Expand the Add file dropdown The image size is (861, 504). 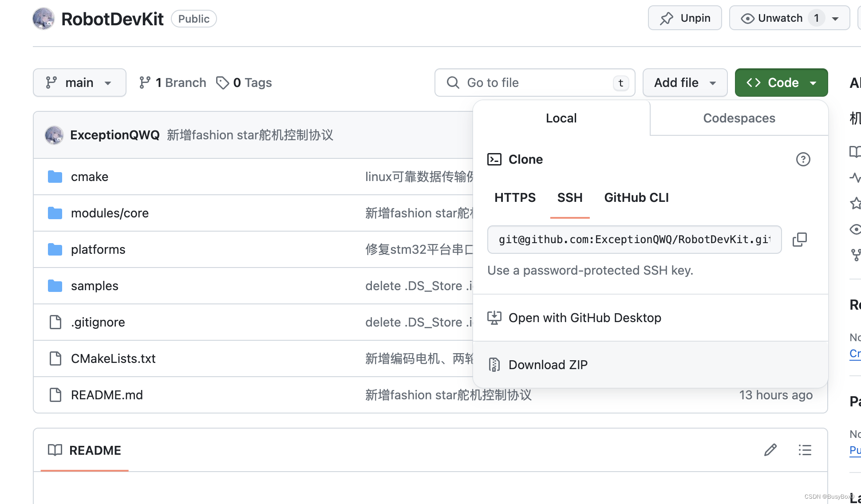click(x=685, y=83)
